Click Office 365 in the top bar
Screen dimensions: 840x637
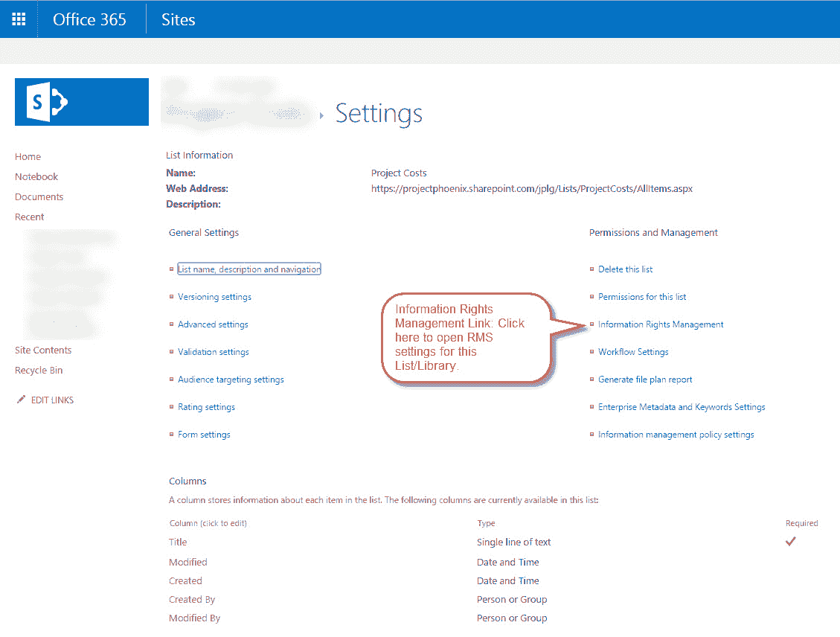pyautogui.click(x=91, y=19)
